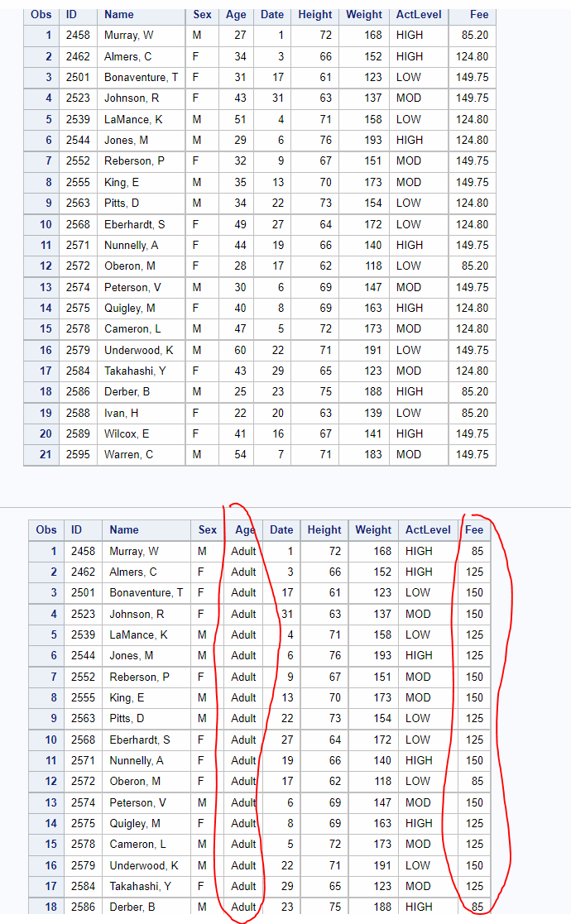
Task: Select rounded fee 125 in Almers, C row
Action: click(x=474, y=572)
